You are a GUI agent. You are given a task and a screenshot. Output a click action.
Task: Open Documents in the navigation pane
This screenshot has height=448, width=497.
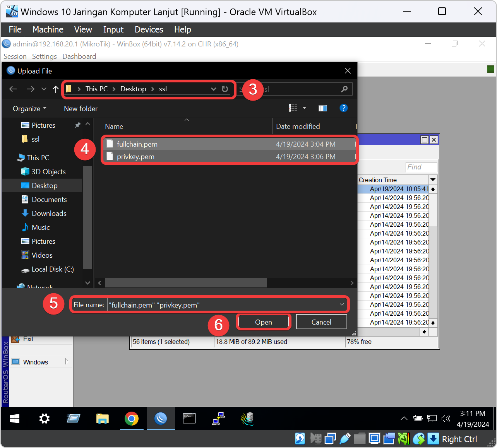49,200
